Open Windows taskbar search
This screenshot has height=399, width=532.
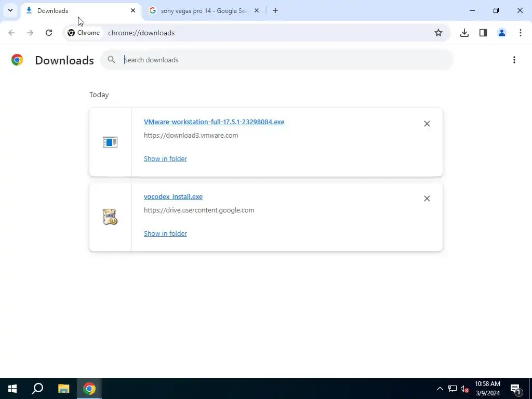37,389
